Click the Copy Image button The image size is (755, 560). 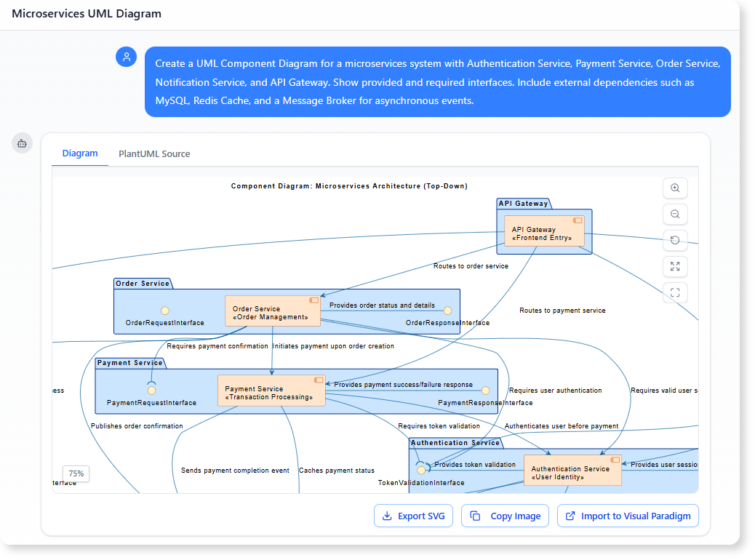click(x=505, y=516)
